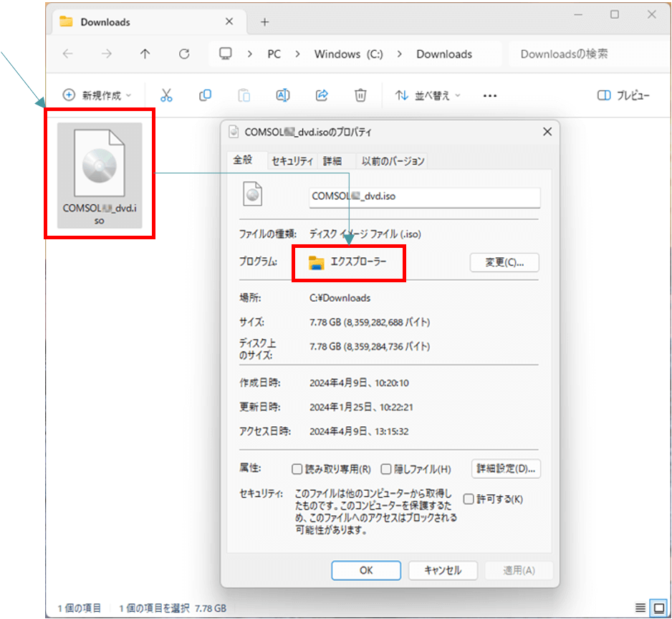Screen dimensions: 672x619
Task: Enable the 読み取り専用 read-only checkbox
Action: click(297, 469)
